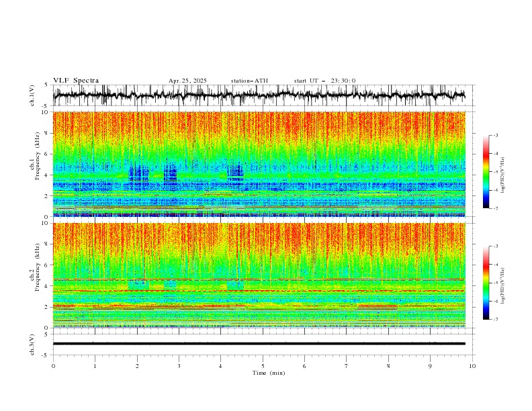532x411 pixels.
Task: Click the ch.1 spectrogram color bar
Action: coord(486,172)
